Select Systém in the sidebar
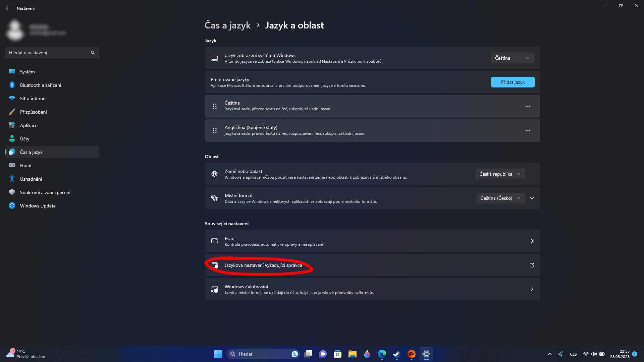 28,72
